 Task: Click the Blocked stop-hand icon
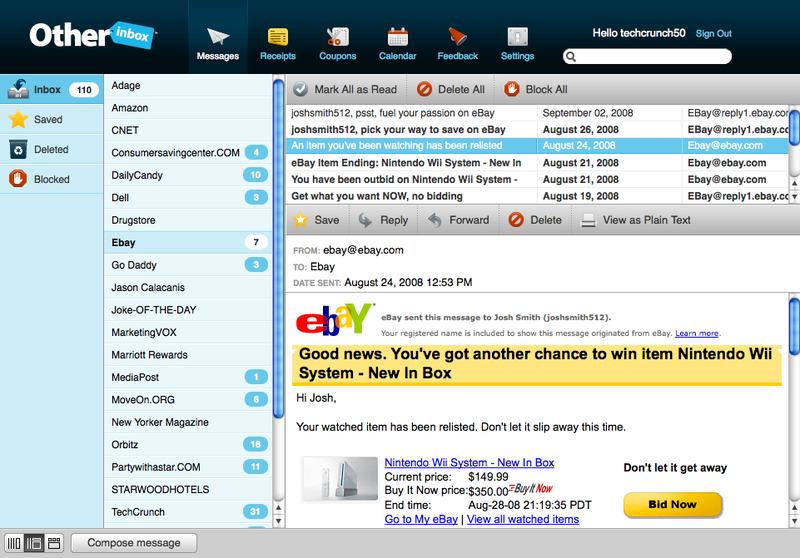click(x=18, y=179)
